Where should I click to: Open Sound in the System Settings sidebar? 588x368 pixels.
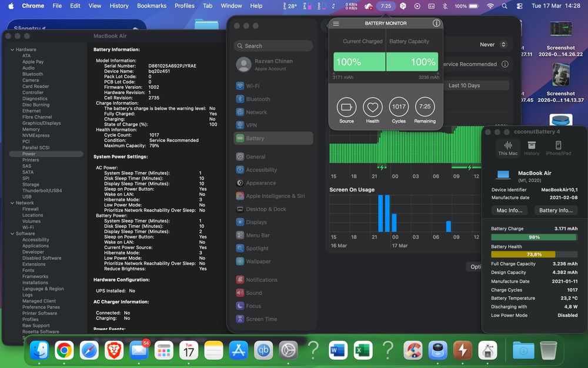pyautogui.click(x=273, y=293)
